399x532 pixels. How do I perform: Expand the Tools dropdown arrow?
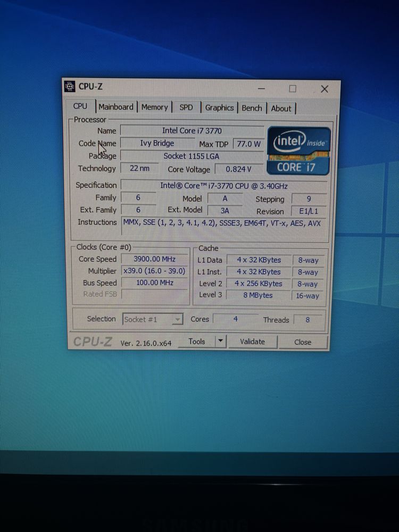[x=221, y=340]
